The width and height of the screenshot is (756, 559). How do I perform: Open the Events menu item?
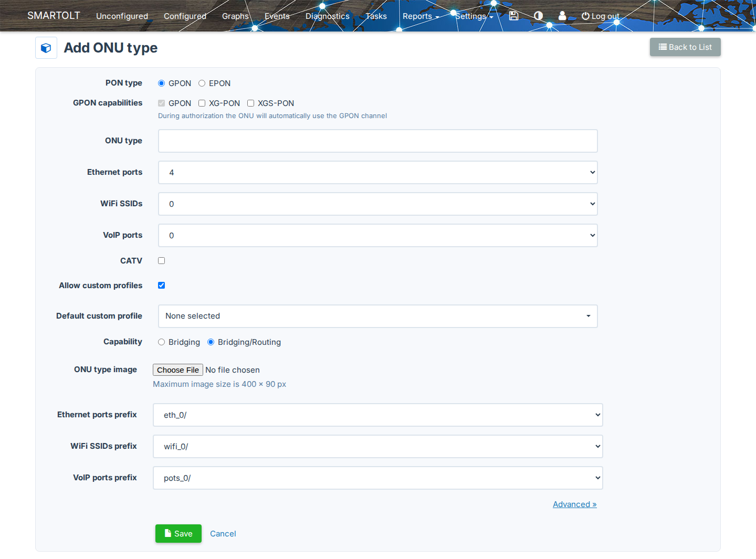pos(277,16)
